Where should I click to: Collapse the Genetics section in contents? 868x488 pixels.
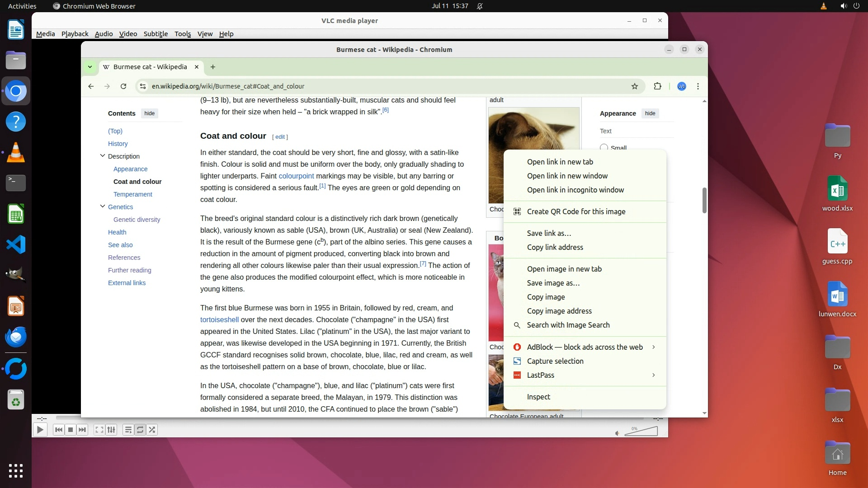(x=103, y=206)
